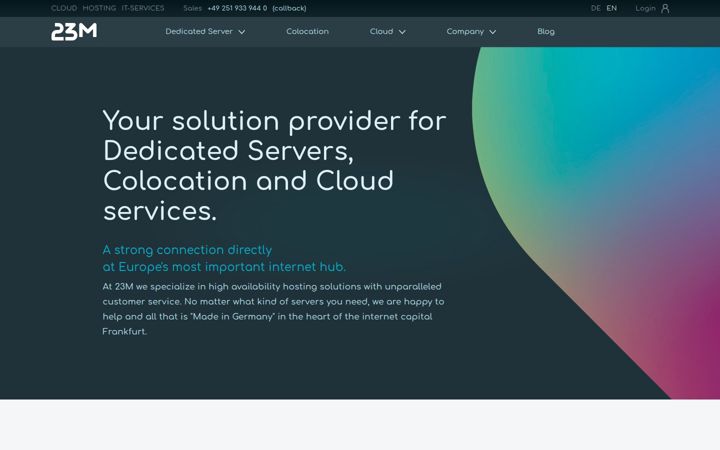The image size is (720, 450).
Task: Click the paragraph starting 'At 23M we specialize'
Action: pos(273,309)
